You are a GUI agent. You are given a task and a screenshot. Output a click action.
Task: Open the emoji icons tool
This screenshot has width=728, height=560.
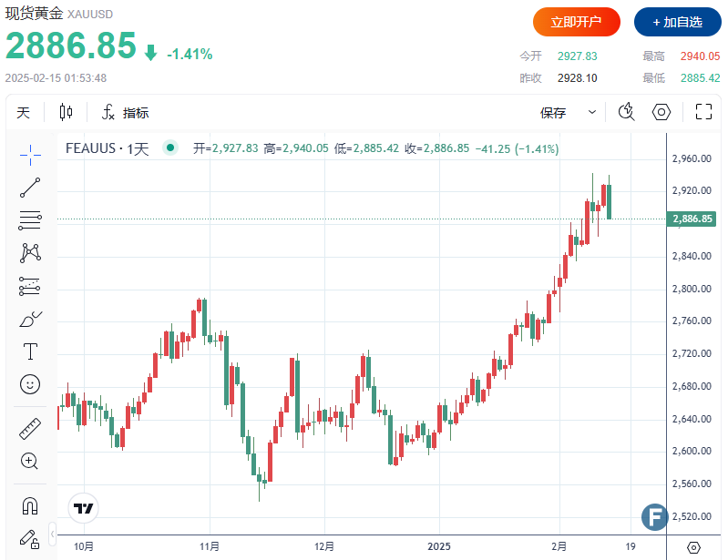(30, 384)
